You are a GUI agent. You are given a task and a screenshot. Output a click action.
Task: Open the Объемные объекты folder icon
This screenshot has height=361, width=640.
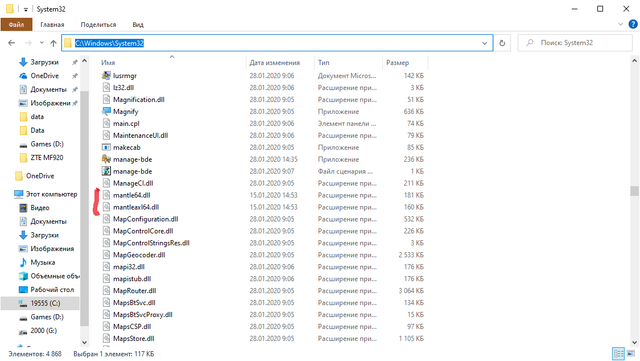tap(23, 276)
